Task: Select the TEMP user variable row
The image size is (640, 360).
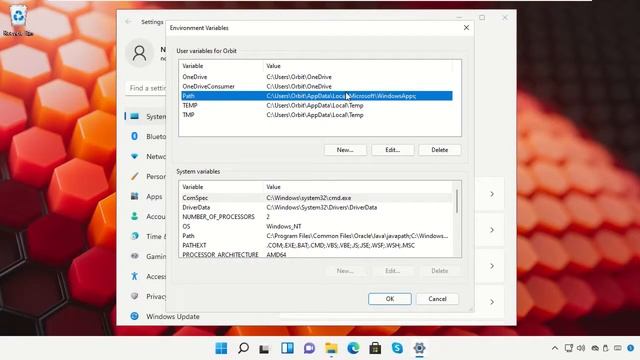Action: coord(317,105)
